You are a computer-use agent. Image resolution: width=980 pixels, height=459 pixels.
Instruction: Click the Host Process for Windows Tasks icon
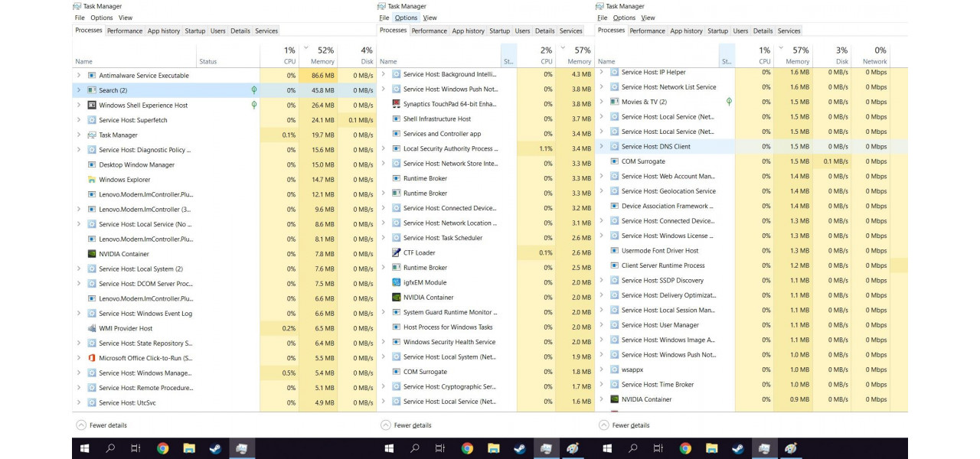pyautogui.click(x=396, y=327)
